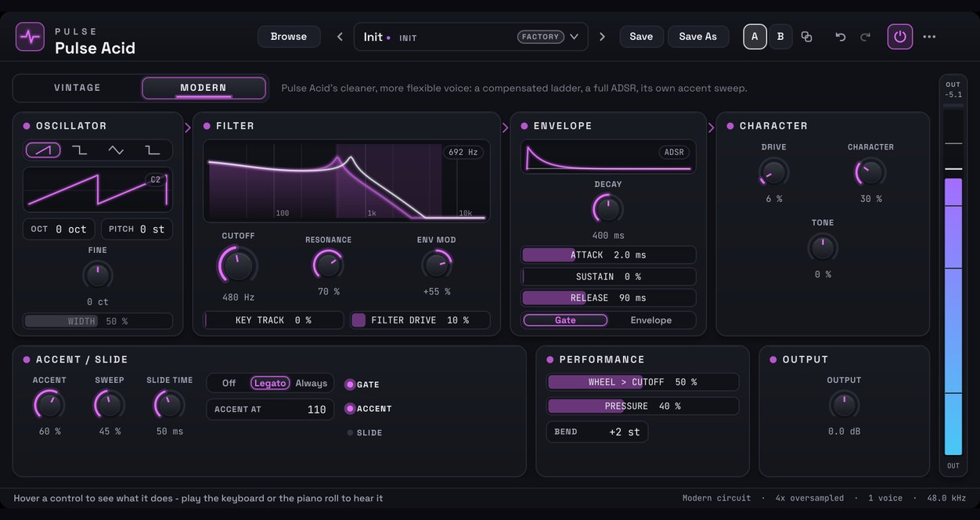Switch to the B comparison slot
This screenshot has width=980, height=520.
pos(780,37)
